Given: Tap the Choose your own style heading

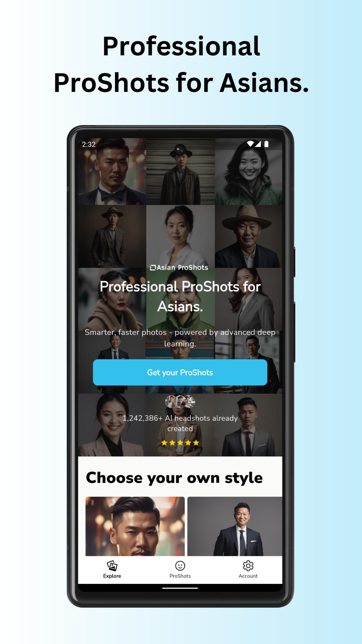Looking at the screenshot, I should click(174, 478).
